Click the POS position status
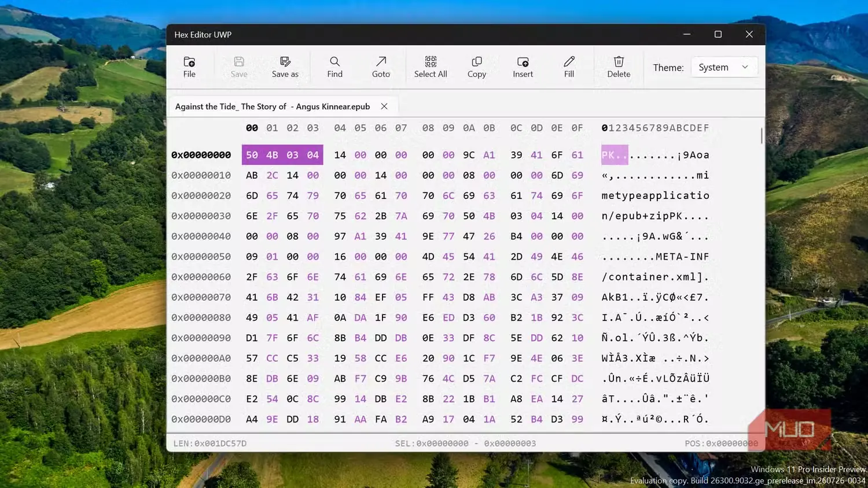 (721, 443)
